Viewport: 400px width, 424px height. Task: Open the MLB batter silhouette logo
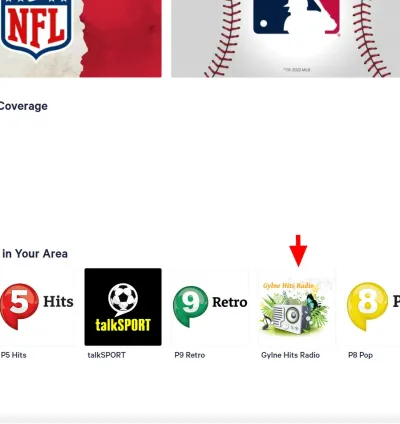pyautogui.click(x=297, y=17)
